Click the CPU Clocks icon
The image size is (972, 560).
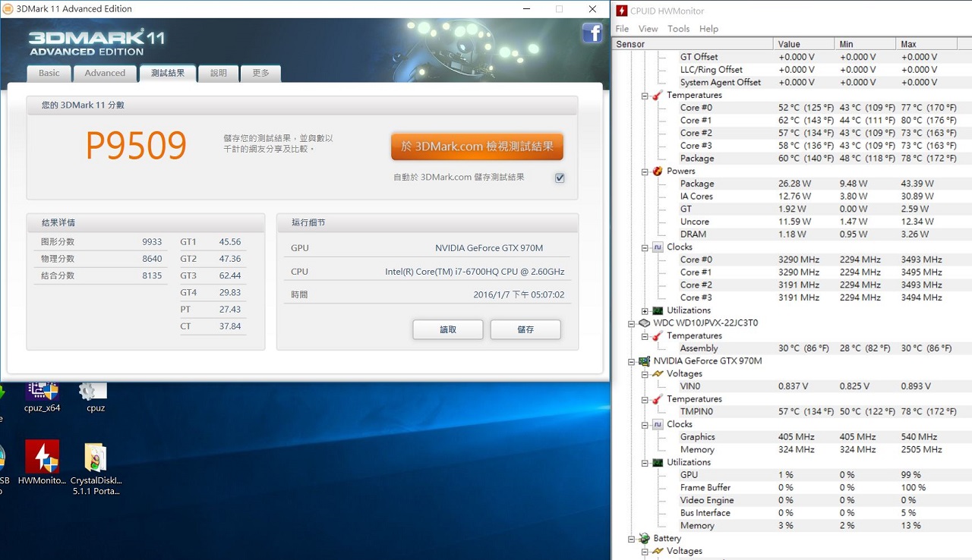click(658, 247)
